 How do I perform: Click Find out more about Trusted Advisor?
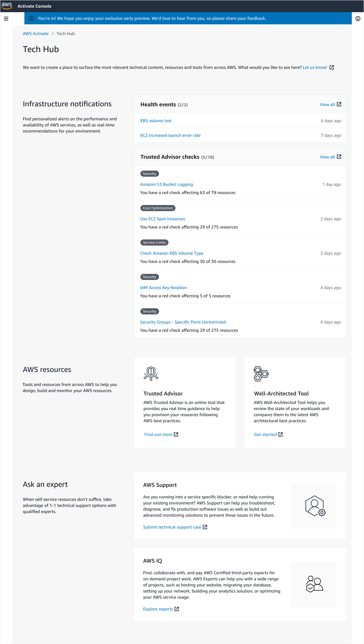tap(158, 434)
